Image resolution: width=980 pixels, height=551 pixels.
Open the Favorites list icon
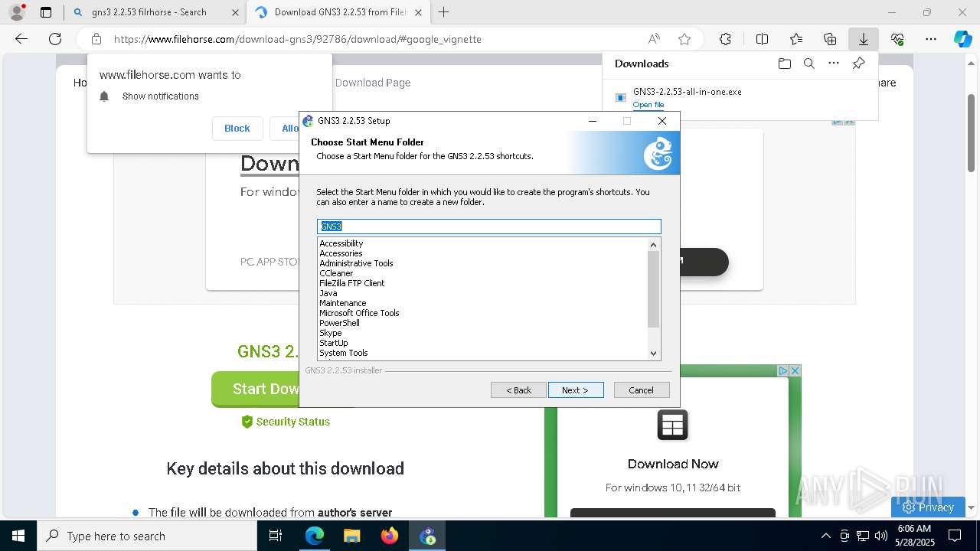click(x=796, y=39)
